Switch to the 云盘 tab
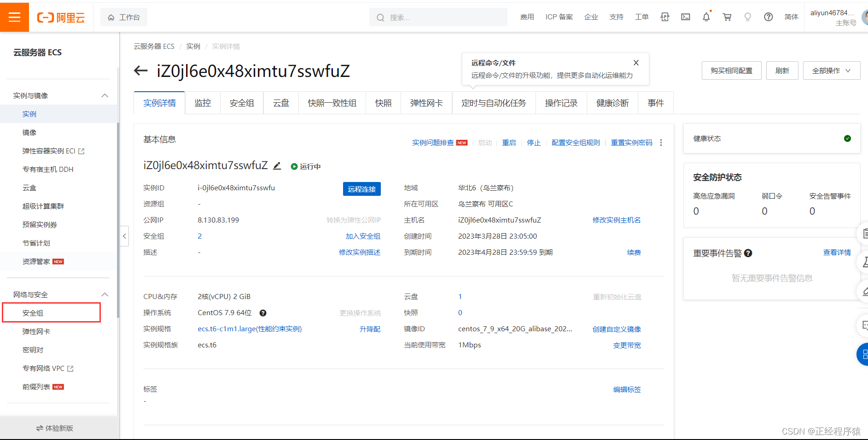 [x=281, y=103]
